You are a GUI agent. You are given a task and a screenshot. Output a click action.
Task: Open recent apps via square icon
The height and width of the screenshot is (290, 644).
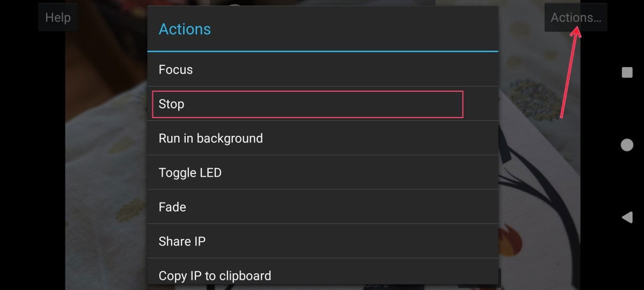click(627, 73)
